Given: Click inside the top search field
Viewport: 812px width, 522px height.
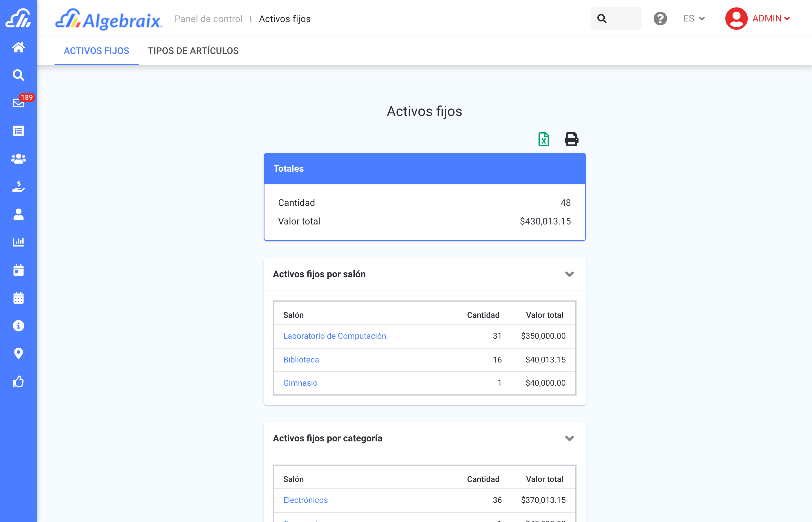Looking at the screenshot, I should (620, 19).
